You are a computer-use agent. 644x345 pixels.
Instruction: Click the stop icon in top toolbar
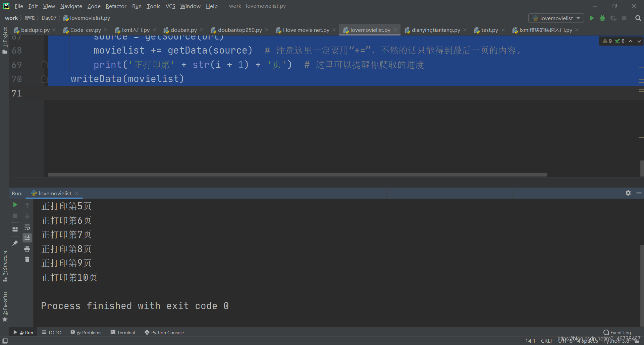624,18
